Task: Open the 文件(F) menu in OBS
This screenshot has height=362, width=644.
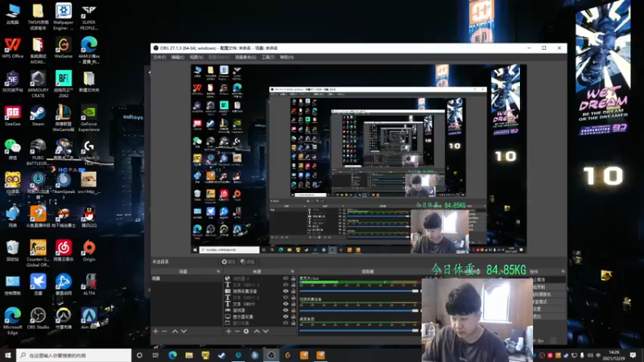Action: pyautogui.click(x=159, y=57)
